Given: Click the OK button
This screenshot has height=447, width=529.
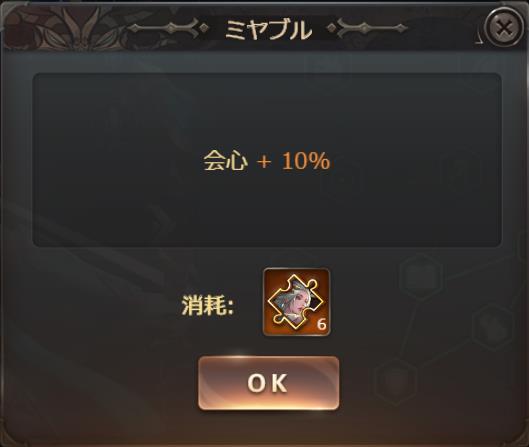Looking at the screenshot, I should click(x=269, y=383).
